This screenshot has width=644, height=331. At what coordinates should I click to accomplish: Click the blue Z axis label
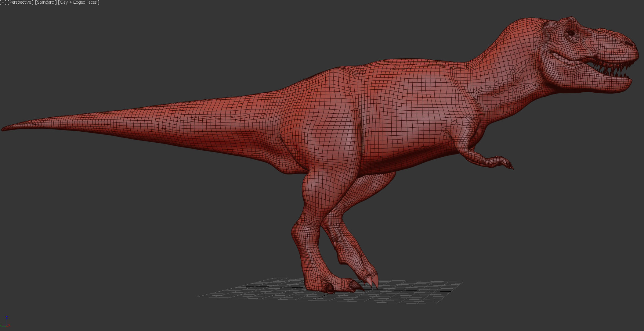(7, 318)
